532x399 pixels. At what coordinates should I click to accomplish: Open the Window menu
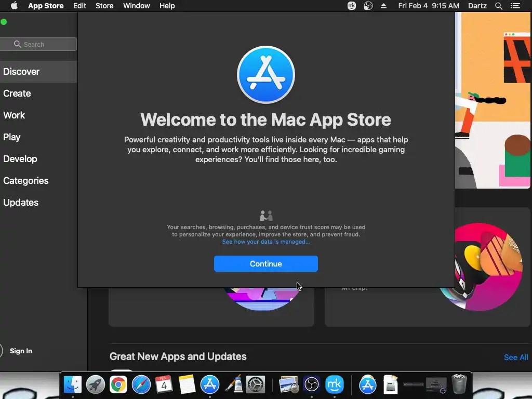[137, 6]
